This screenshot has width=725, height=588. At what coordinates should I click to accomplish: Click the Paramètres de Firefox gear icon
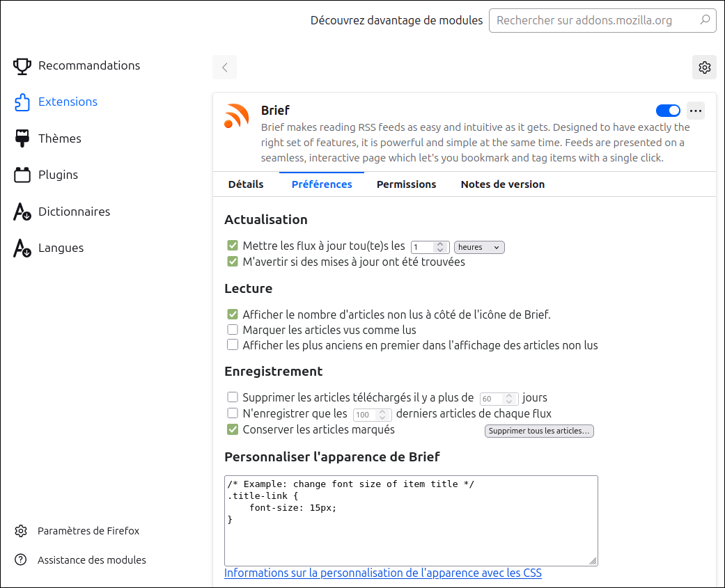coord(21,531)
